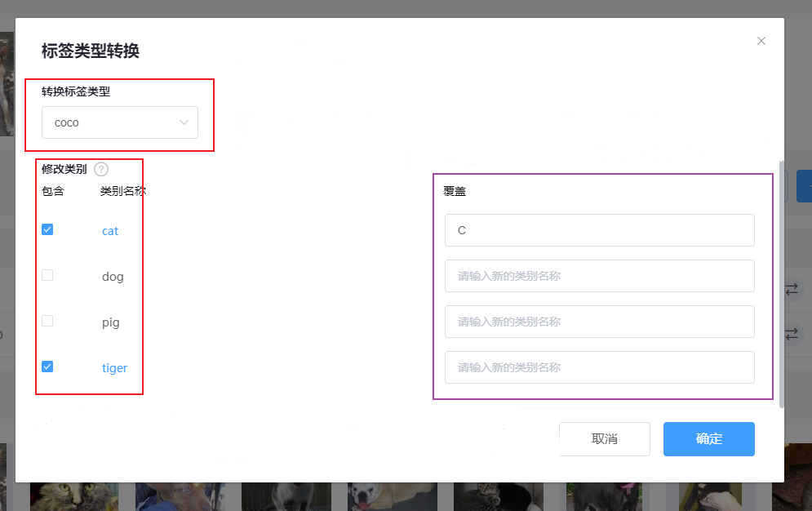This screenshot has height=511, width=812.
Task: Click the tiger category name
Action: click(x=114, y=368)
